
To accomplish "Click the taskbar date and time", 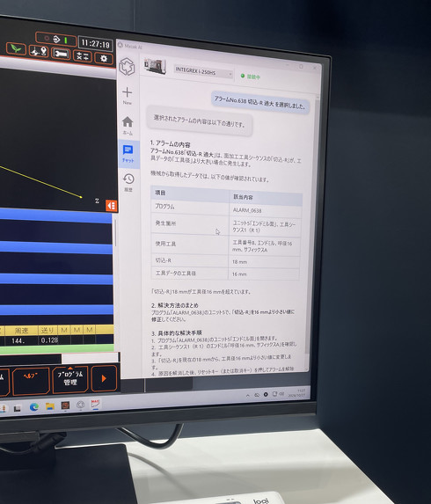I will (297, 392).
